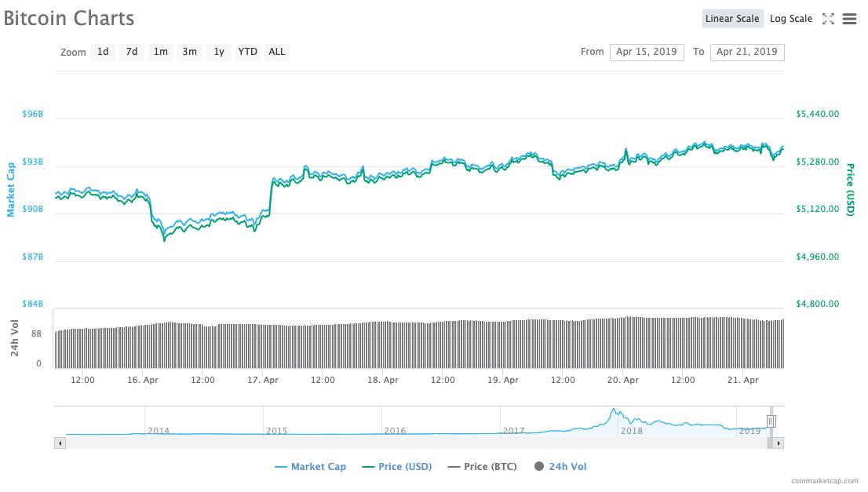The width and height of the screenshot is (868, 492).
Task: Switch to Log Scale
Action: 790,18
